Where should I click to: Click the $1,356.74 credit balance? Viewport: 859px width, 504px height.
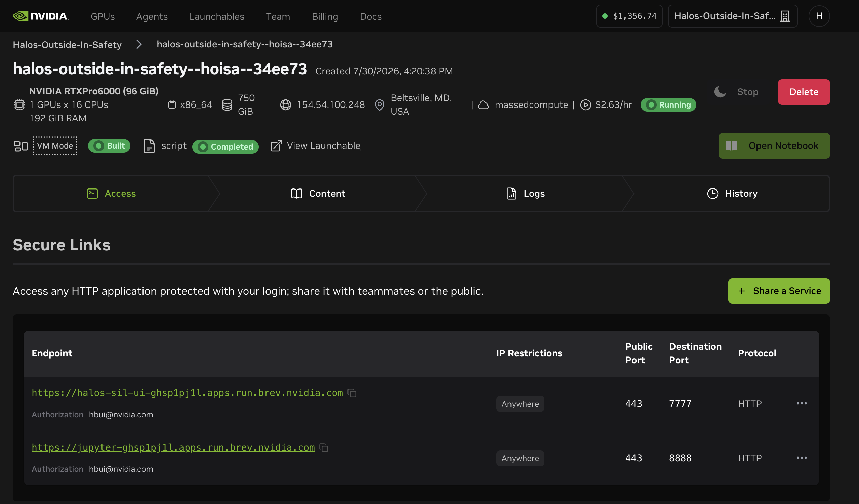point(629,16)
